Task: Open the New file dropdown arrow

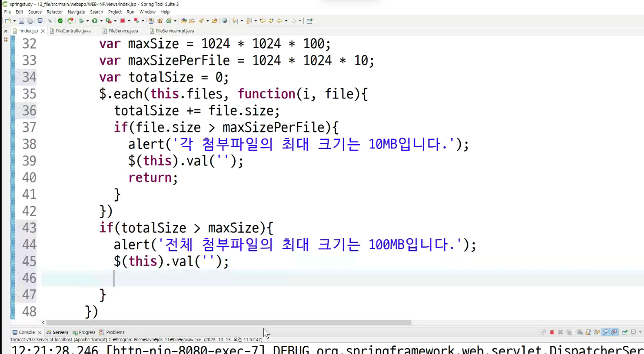Action: pyautogui.click(x=14, y=21)
